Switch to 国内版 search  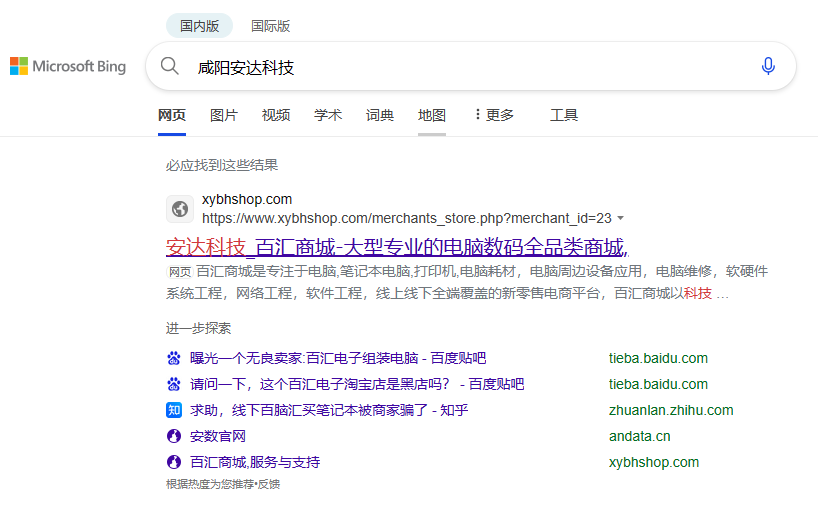(x=199, y=26)
